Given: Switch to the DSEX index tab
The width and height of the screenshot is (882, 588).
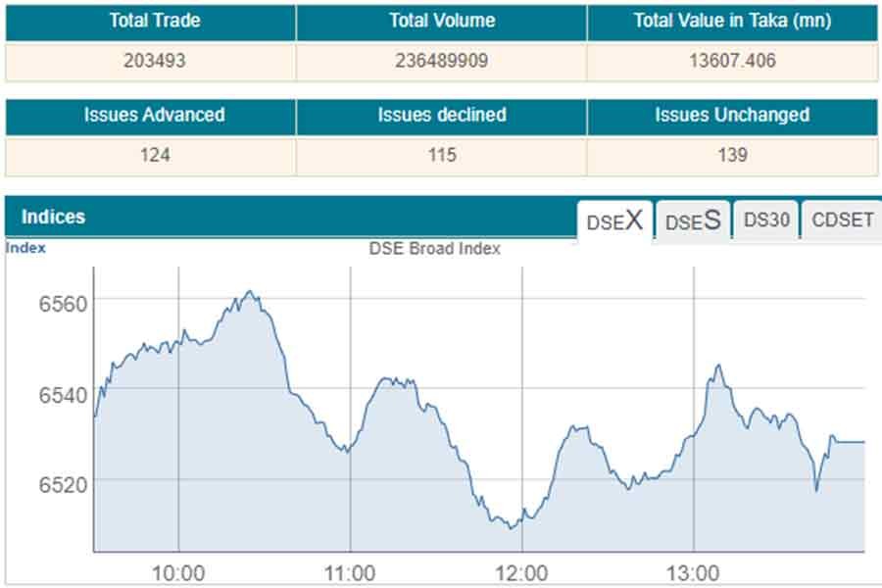Looking at the screenshot, I should click(614, 220).
